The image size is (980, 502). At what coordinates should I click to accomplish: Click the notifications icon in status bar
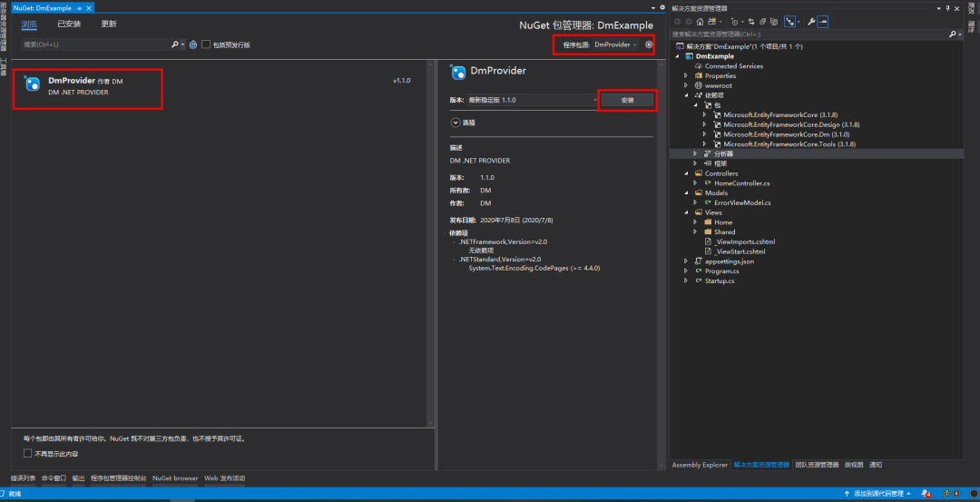click(926, 494)
